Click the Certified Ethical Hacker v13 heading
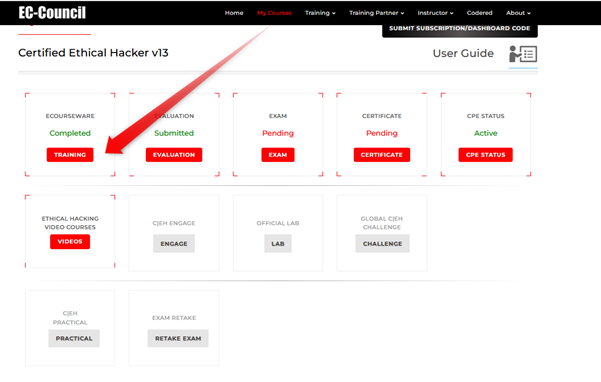 (93, 52)
